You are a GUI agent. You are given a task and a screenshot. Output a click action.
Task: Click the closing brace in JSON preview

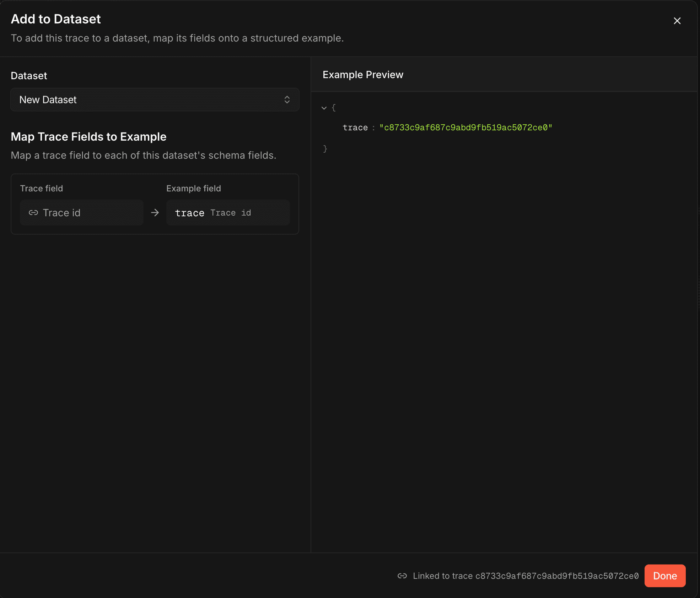325,149
